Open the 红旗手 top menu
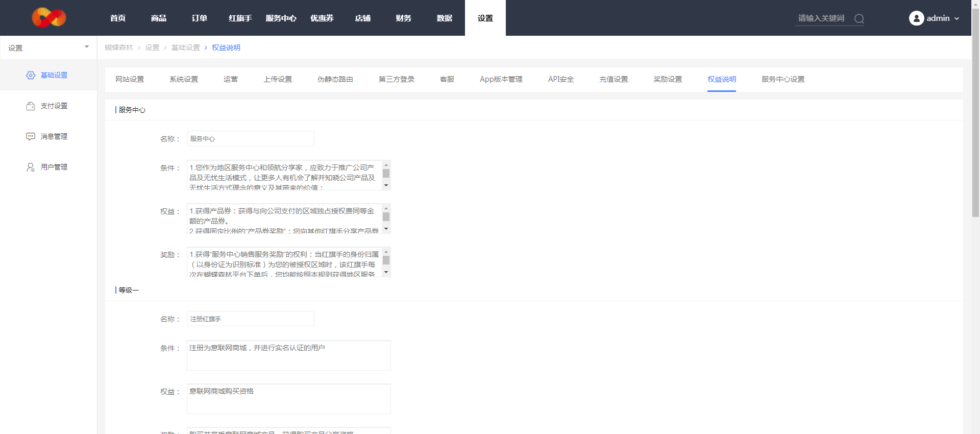The width and height of the screenshot is (980, 434). tap(240, 18)
